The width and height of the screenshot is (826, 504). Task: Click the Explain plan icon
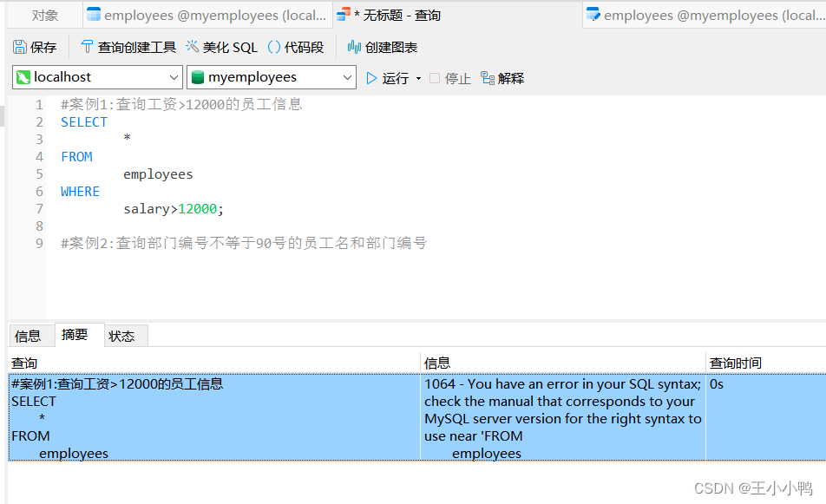tap(488, 78)
